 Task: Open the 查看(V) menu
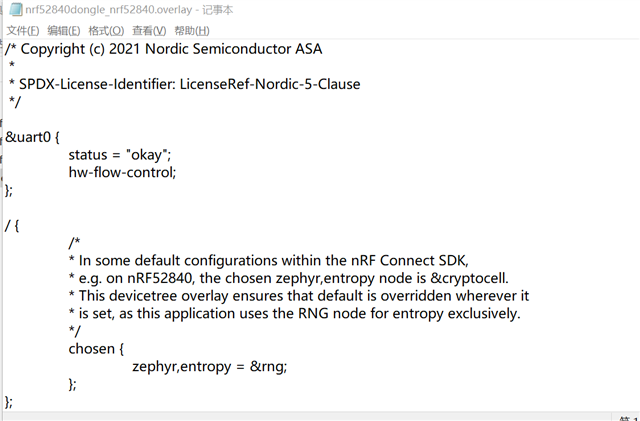(149, 31)
